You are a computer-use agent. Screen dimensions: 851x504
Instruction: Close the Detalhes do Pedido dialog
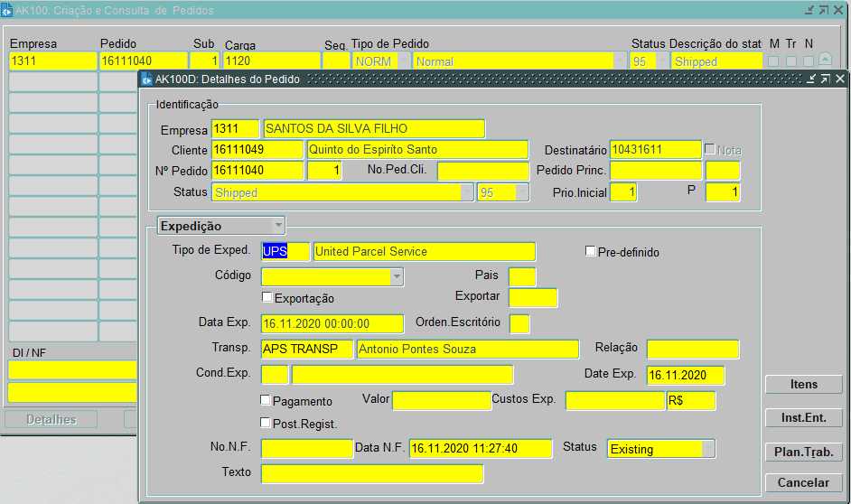839,79
